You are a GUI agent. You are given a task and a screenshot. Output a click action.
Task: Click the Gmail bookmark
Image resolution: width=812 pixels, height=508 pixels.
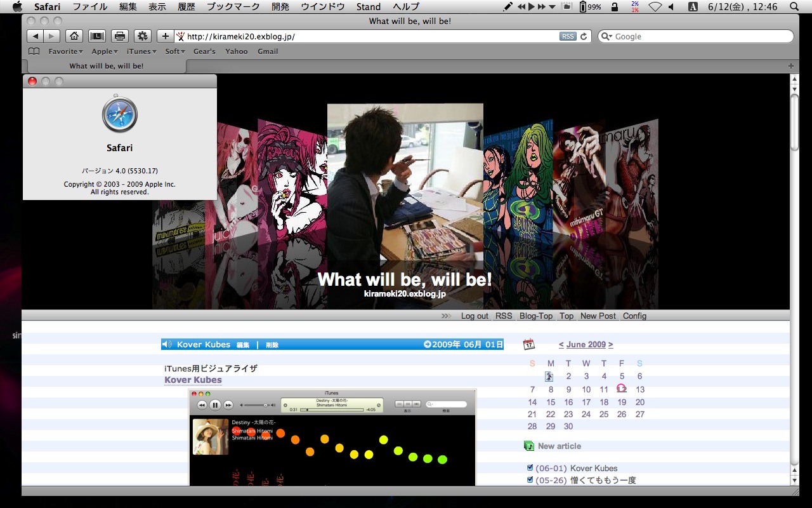tap(268, 51)
